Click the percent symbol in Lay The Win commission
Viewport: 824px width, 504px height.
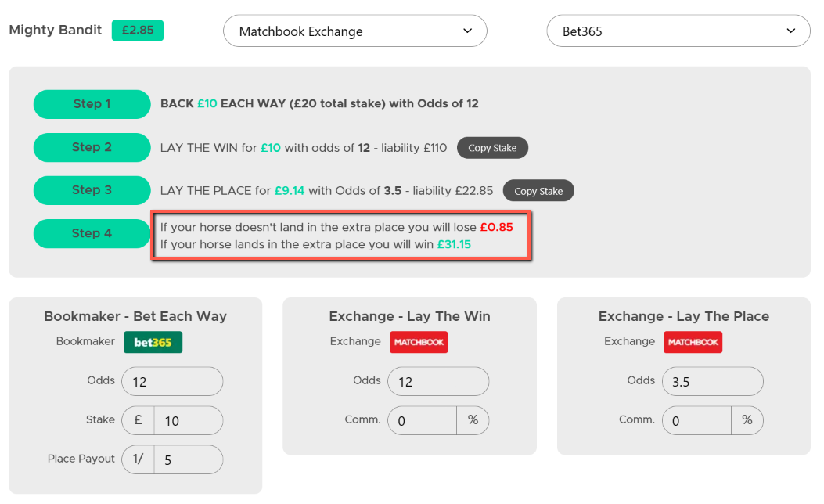pyautogui.click(x=473, y=420)
